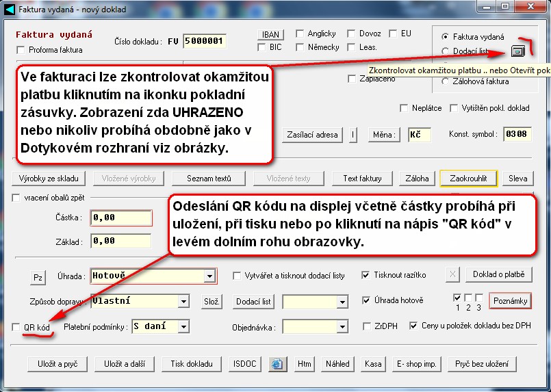Click the ISDOC export button
Image resolution: width=551 pixels, height=392 pixels.
pos(245,364)
